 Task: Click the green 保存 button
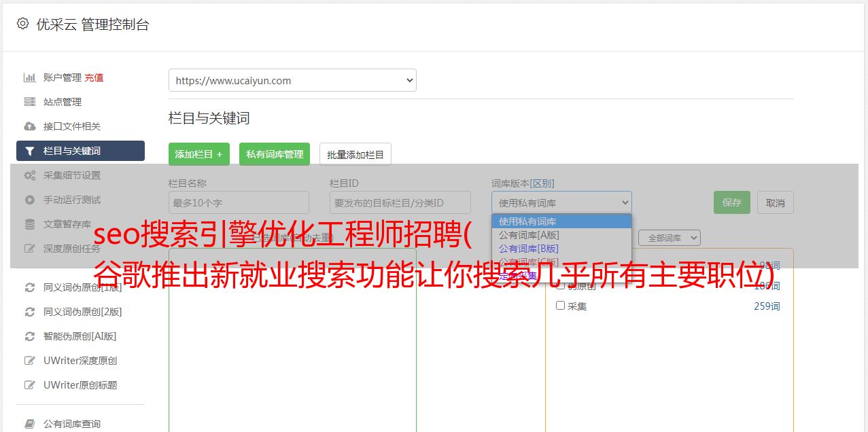[x=732, y=202]
